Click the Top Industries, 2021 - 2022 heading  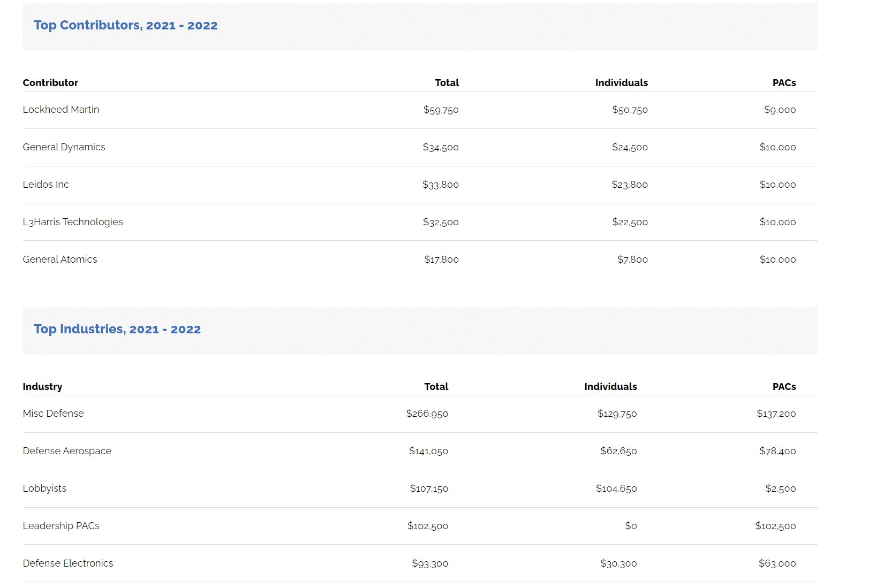pos(117,329)
